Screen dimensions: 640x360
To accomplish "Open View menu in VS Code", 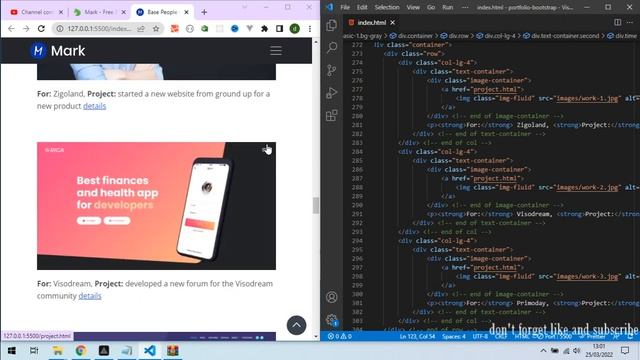I will click(x=413, y=7).
